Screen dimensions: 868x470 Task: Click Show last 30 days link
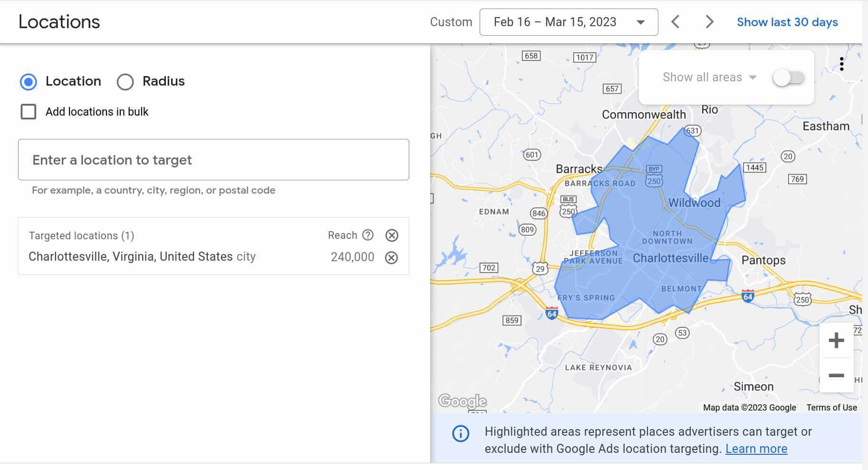point(787,22)
